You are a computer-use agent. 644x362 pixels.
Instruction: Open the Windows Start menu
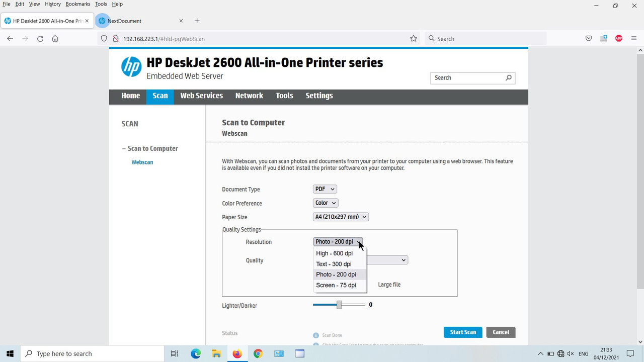pyautogui.click(x=10, y=353)
